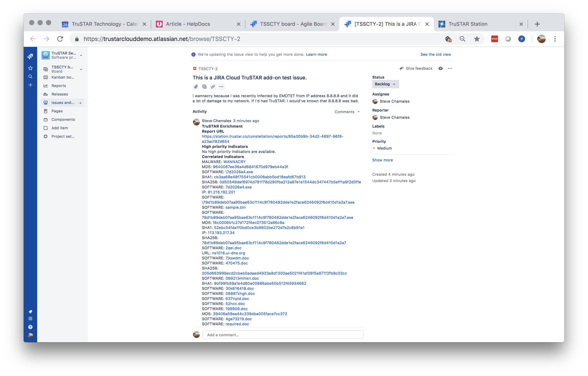The height and width of the screenshot is (376, 588).
Task: Click the issue title text
Action: click(x=249, y=78)
